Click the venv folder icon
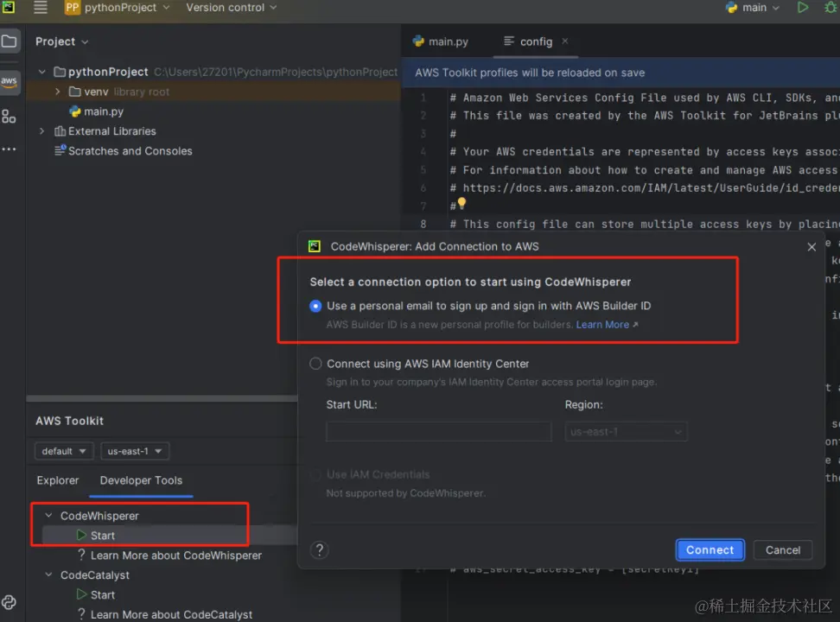 pos(75,92)
